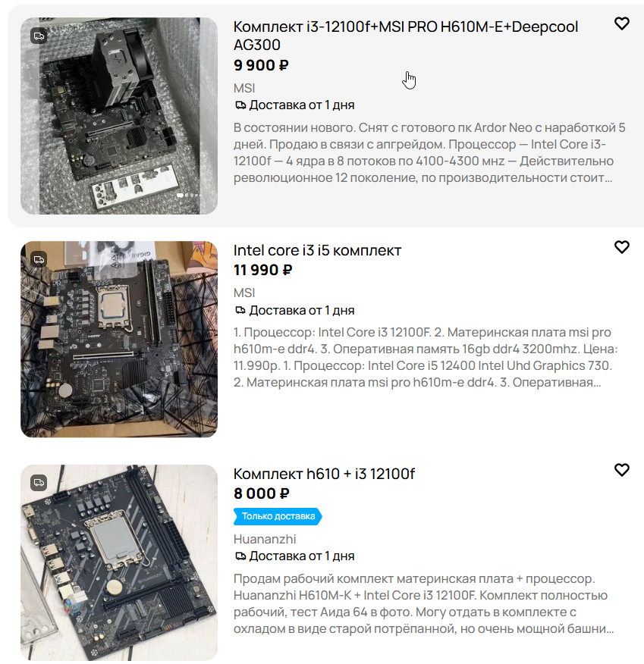Open the Комплект h610 + i3 12100f title
Viewport: 644px width, 664px height.
click(x=324, y=474)
